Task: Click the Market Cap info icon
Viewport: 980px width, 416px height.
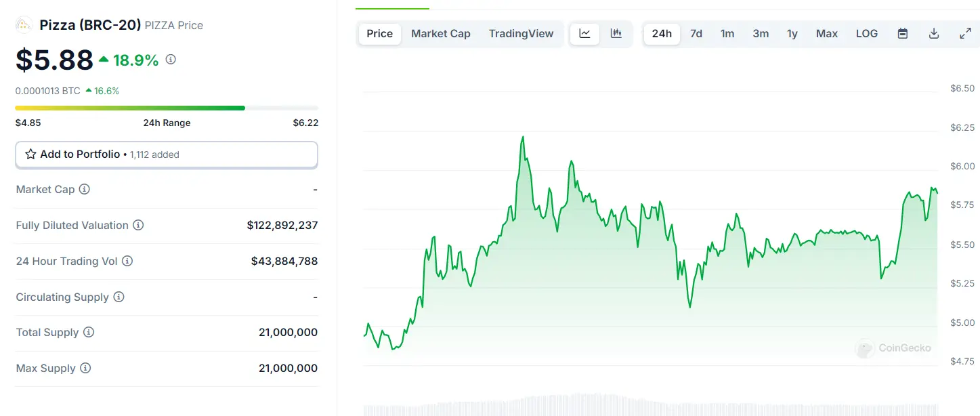Action: click(x=85, y=189)
